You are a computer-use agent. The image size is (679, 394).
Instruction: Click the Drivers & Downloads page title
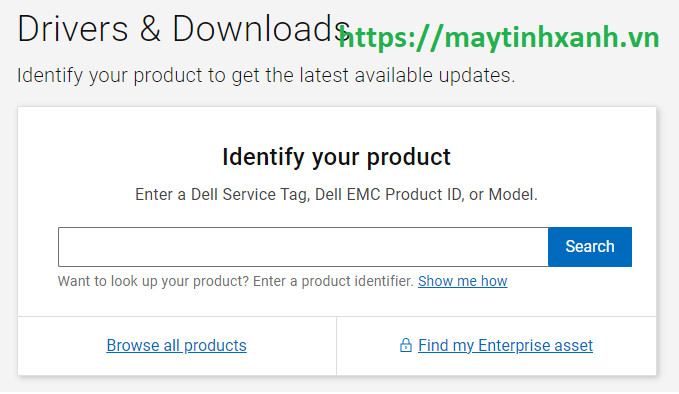pos(184,29)
